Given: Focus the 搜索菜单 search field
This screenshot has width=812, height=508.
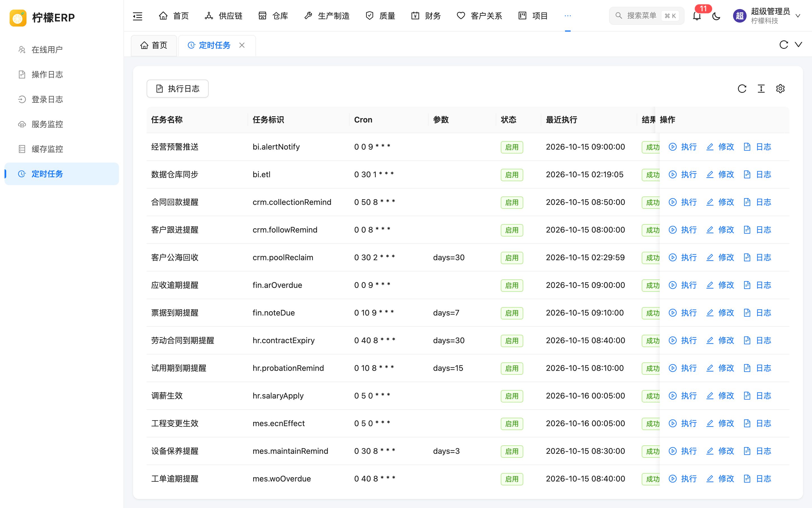Looking at the screenshot, I should click(x=646, y=16).
